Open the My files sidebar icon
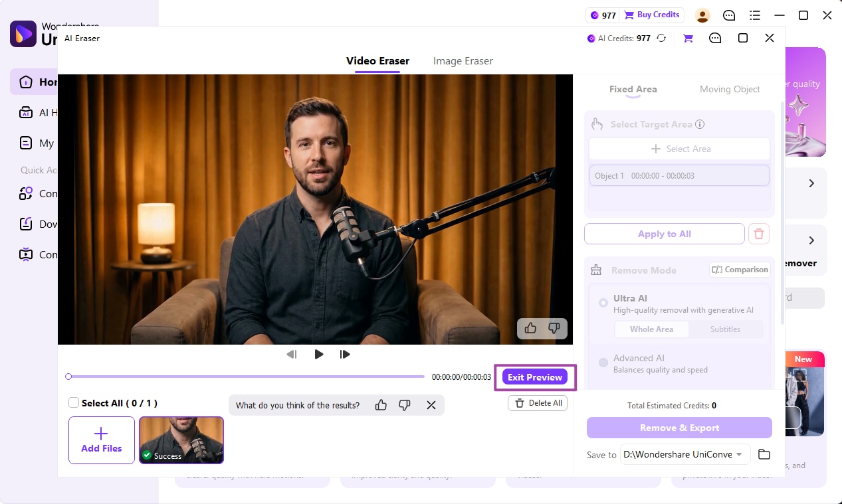Image resolution: width=842 pixels, height=504 pixels. [x=26, y=143]
